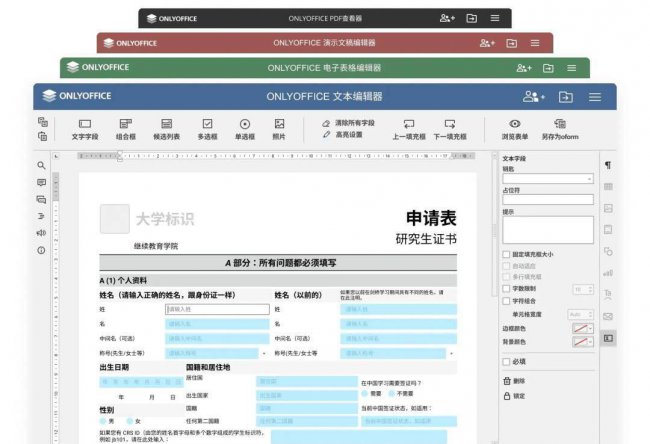This screenshot has width=650, height=444.
Task: Go to previous field (上一填充框)
Action: pyautogui.click(x=409, y=129)
